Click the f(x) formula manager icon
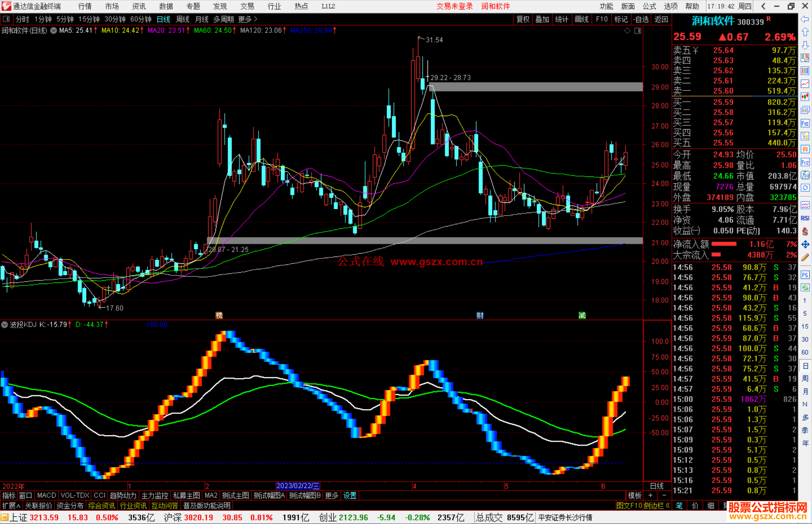The width and height of the screenshot is (812, 524). (805, 175)
